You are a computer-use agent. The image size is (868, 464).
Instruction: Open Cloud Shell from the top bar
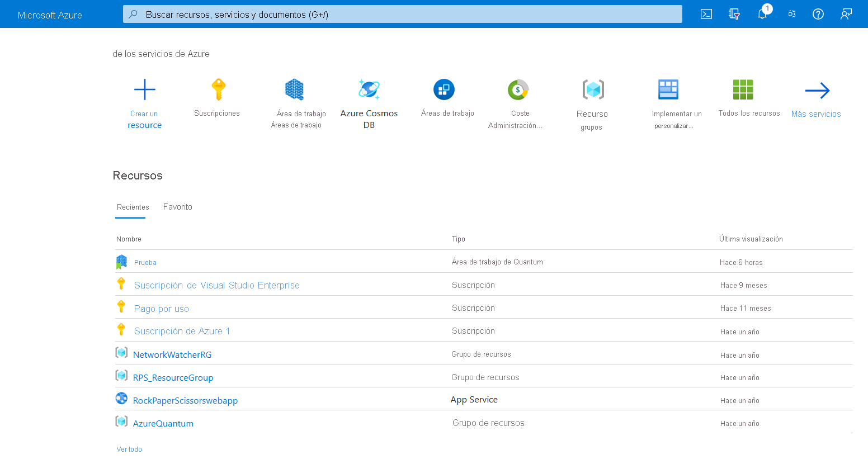pyautogui.click(x=706, y=14)
